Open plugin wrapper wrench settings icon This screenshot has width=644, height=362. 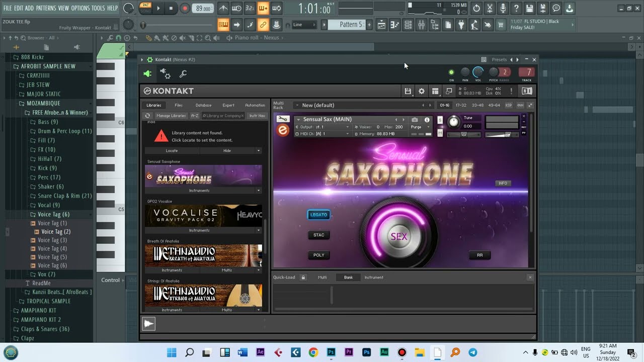coord(183,74)
